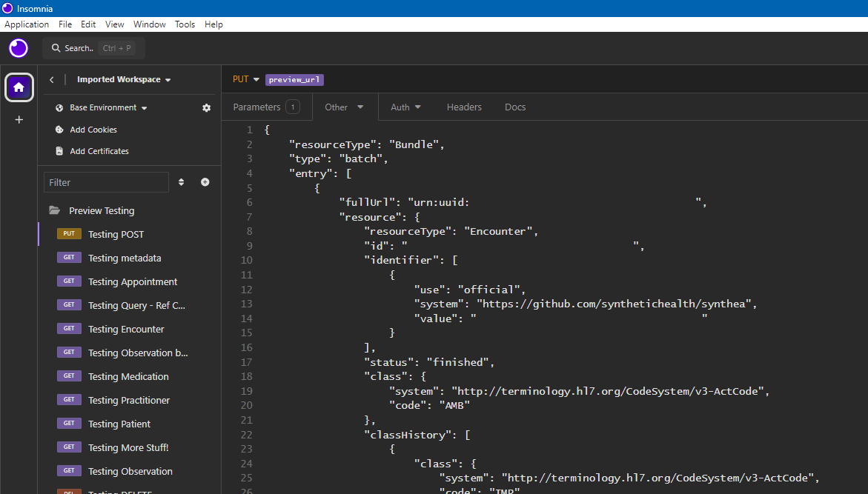This screenshot has height=494, width=868.
Task: Click the GET badge of Testing Encounter
Action: tap(69, 329)
